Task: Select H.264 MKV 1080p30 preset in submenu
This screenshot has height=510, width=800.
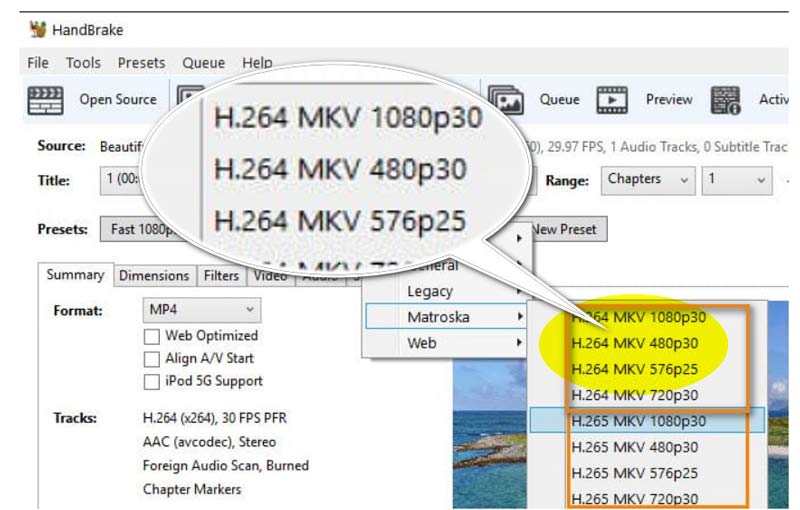Action: click(647, 317)
